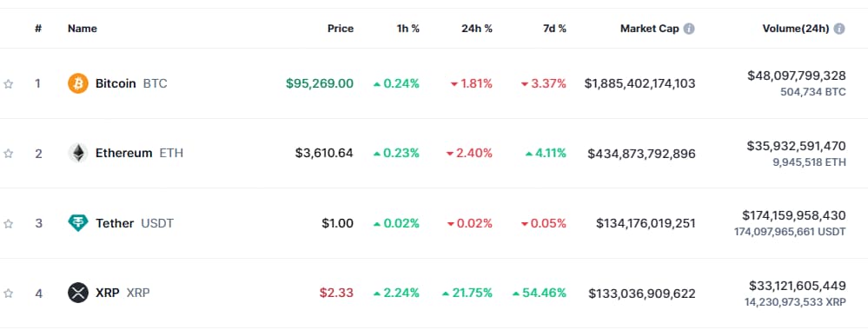
Task: Open the Ethereum coin page link
Action: click(x=125, y=154)
